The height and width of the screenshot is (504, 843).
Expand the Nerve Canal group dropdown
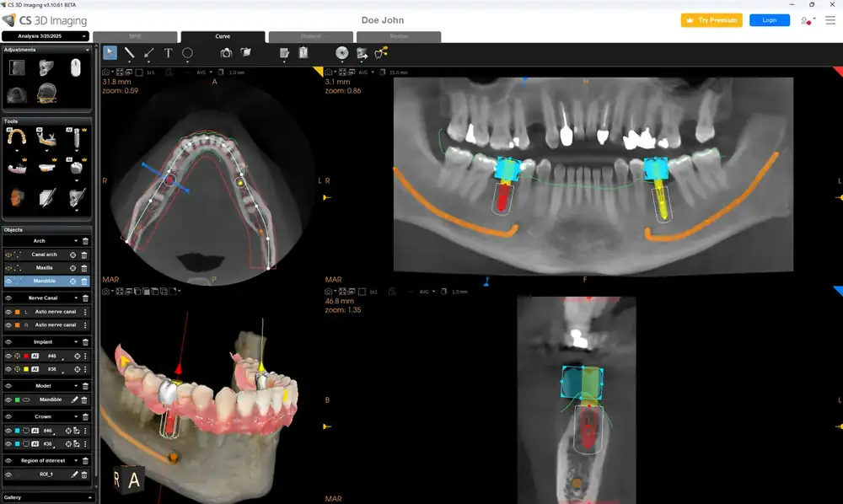(x=76, y=298)
